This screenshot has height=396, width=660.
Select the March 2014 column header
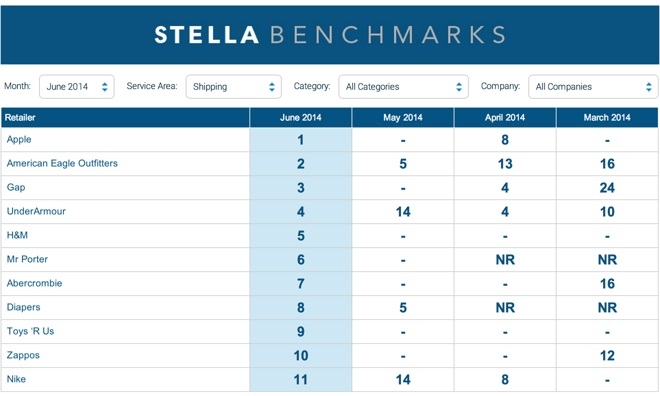click(x=607, y=117)
